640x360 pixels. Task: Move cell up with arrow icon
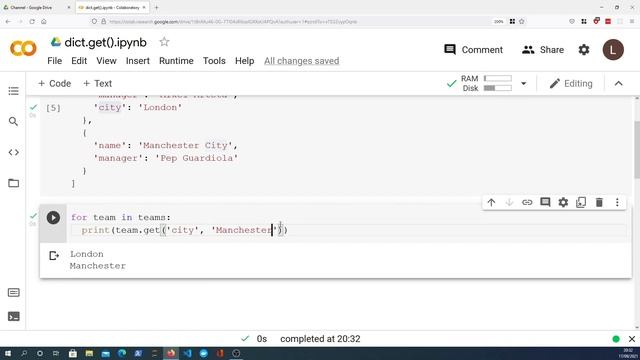[491, 202]
